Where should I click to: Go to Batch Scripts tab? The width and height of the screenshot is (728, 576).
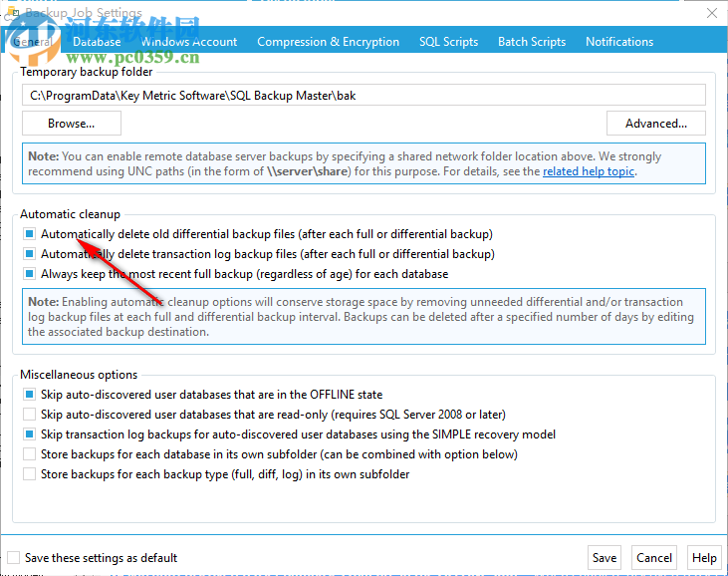pos(532,42)
